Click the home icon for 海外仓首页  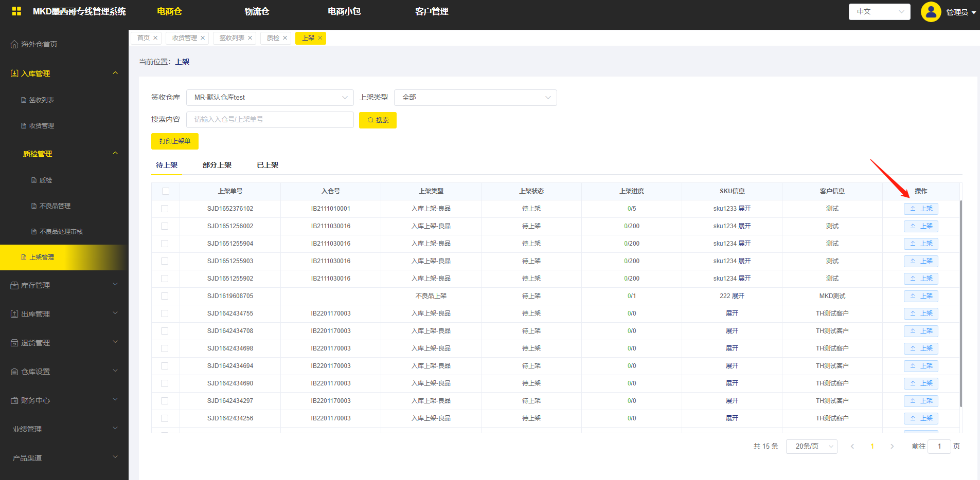coord(14,45)
